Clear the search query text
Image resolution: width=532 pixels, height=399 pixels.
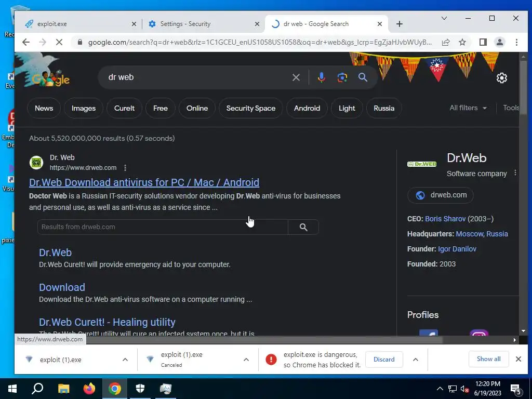[x=296, y=77]
